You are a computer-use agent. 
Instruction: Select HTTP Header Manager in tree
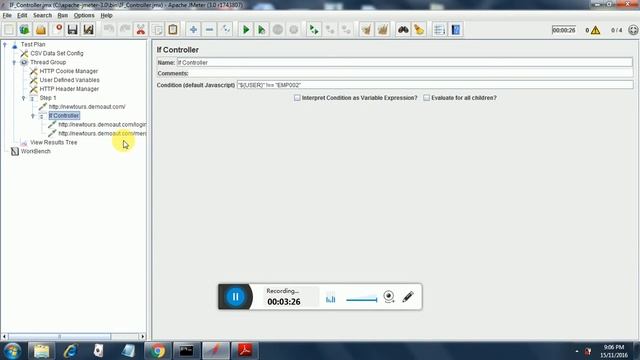pyautogui.click(x=69, y=89)
